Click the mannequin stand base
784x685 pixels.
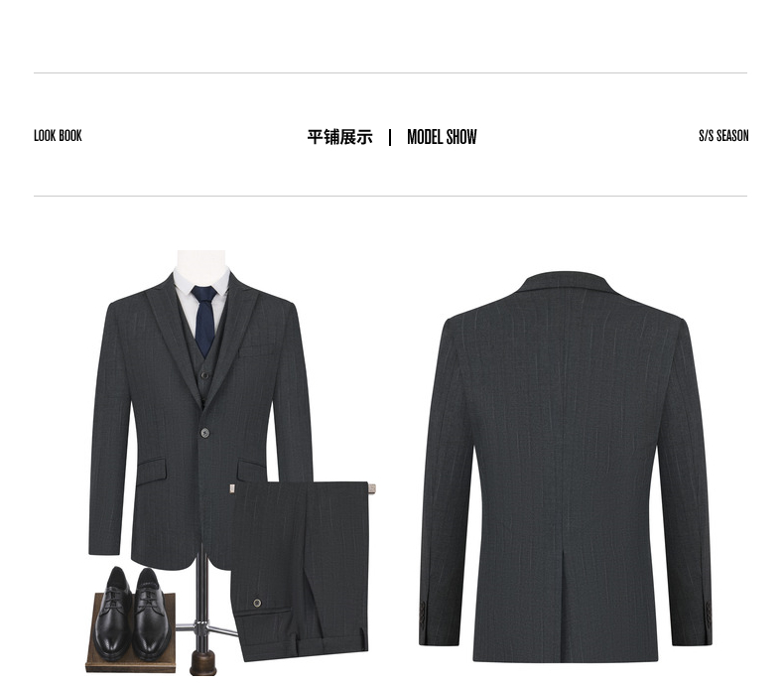point(203,663)
